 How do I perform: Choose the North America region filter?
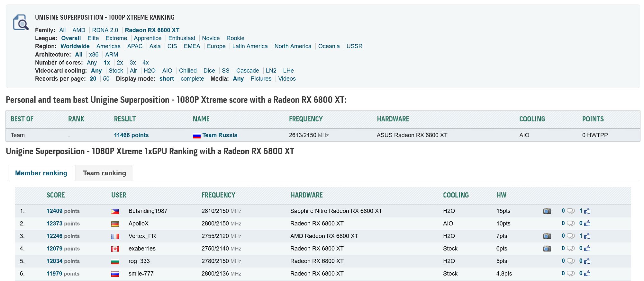[293, 46]
